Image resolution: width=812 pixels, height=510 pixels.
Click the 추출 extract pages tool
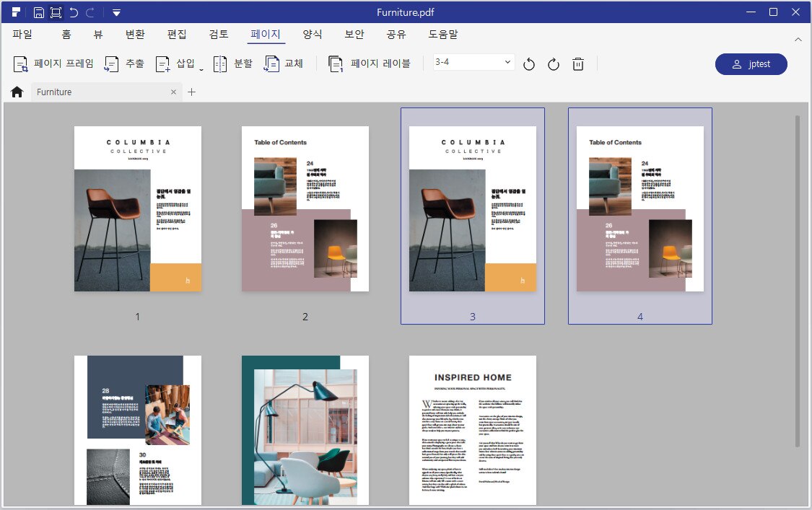(x=124, y=63)
